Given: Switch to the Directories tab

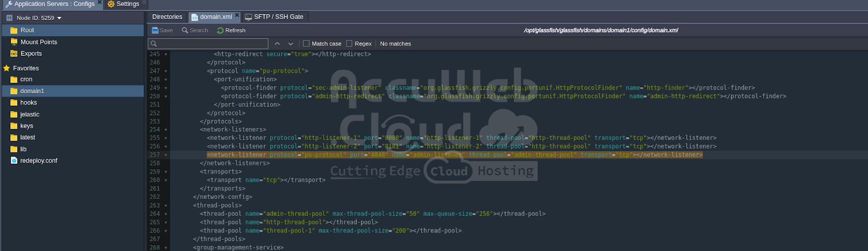Looking at the screenshot, I should [x=167, y=17].
